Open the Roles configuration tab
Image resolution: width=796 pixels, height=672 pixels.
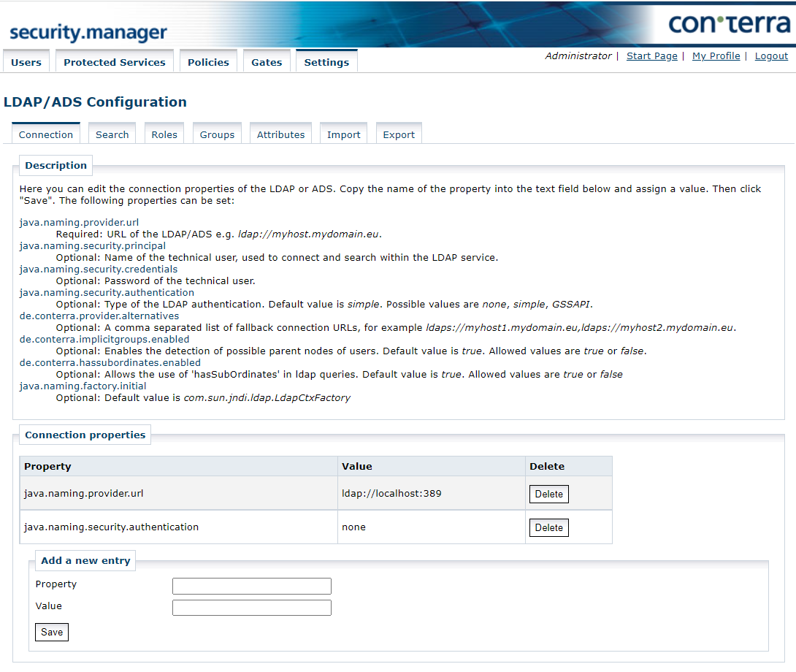coord(164,134)
